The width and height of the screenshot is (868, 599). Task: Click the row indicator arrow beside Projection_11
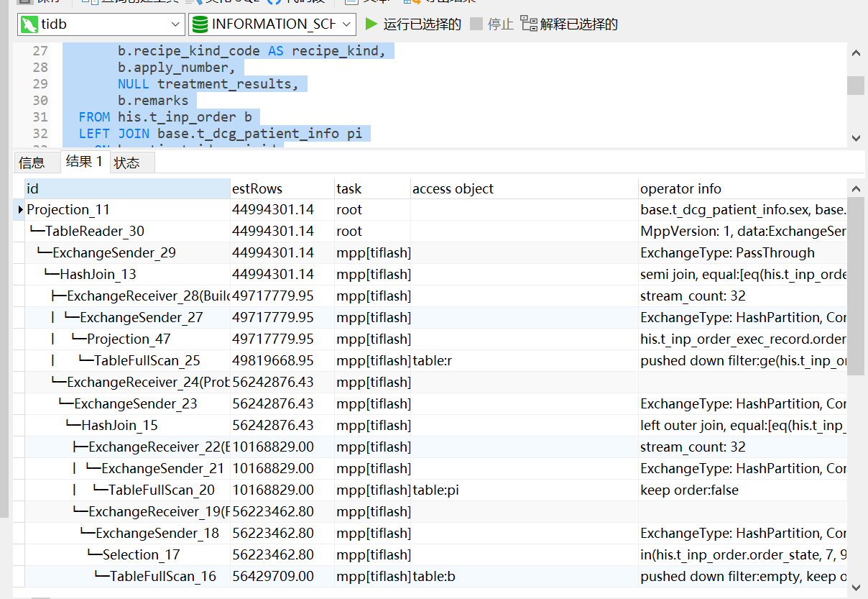19,209
